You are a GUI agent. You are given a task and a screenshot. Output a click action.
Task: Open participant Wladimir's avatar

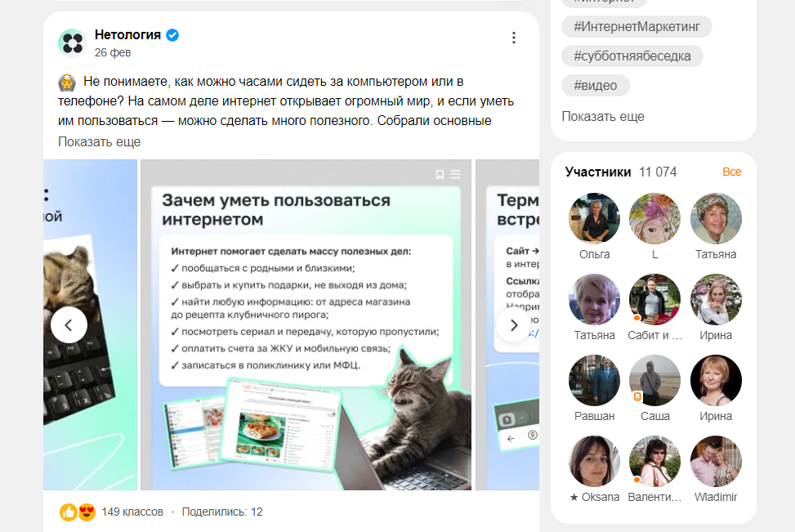(x=716, y=461)
